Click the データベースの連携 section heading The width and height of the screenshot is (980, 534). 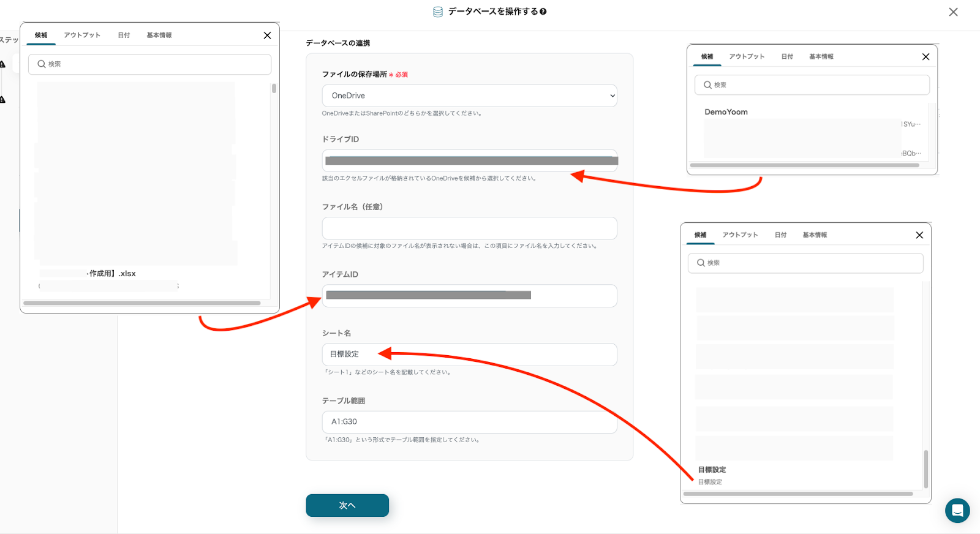point(338,43)
